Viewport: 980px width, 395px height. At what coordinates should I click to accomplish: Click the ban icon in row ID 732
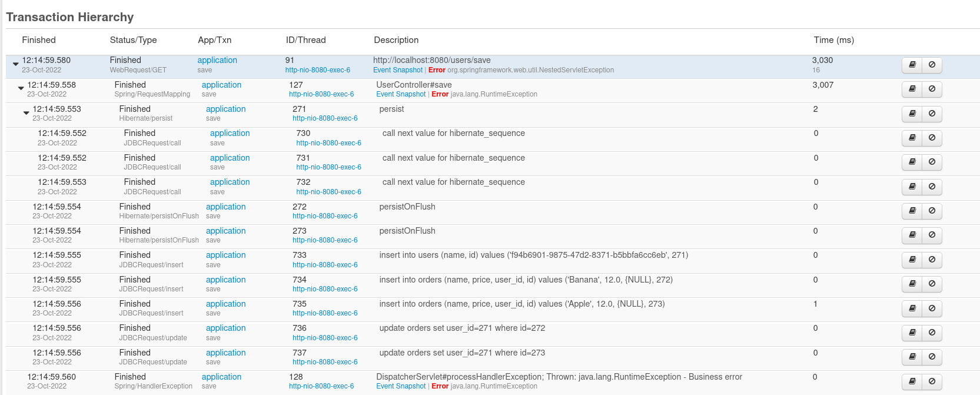tap(932, 187)
